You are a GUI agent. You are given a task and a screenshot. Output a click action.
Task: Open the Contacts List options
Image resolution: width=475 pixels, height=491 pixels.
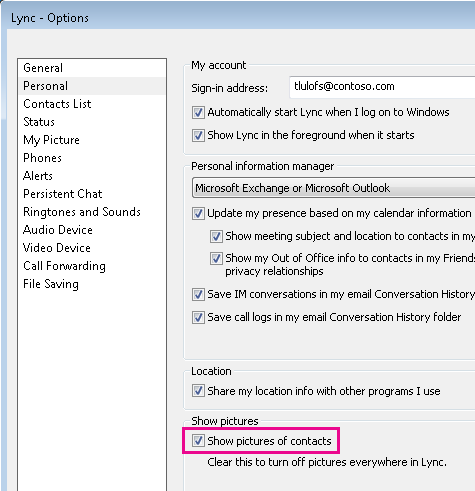click(x=92, y=104)
